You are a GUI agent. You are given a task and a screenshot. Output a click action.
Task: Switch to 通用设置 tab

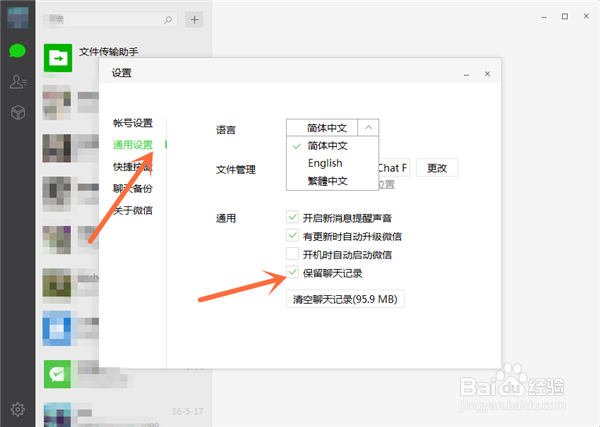[x=133, y=145]
